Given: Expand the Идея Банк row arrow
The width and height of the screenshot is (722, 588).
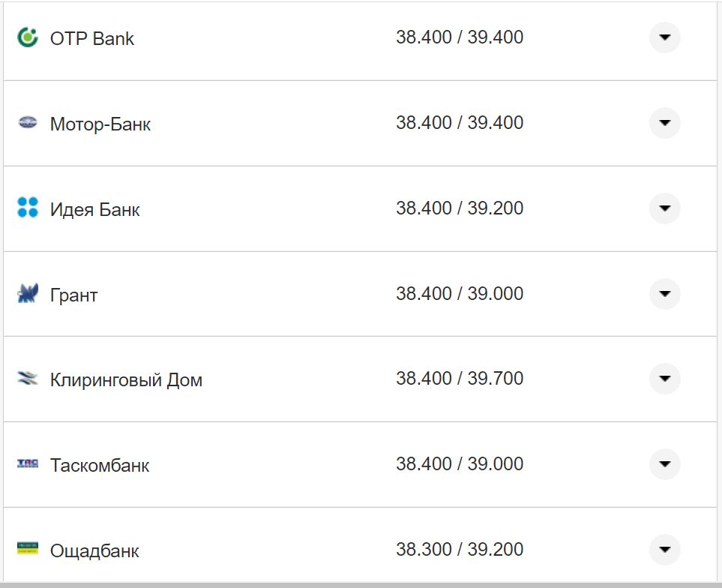Looking at the screenshot, I should 664,208.
